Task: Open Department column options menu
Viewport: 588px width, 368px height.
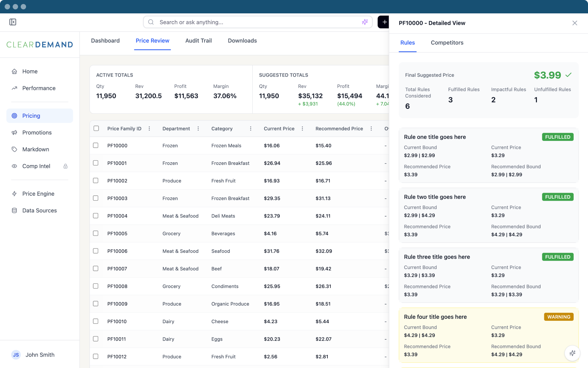Action: 198,128
